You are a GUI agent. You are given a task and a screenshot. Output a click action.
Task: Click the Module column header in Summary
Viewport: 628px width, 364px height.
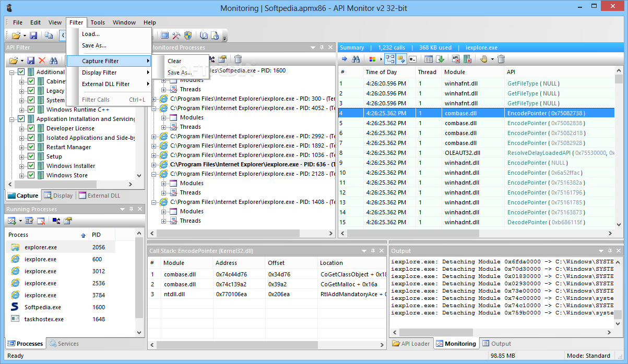coord(472,72)
